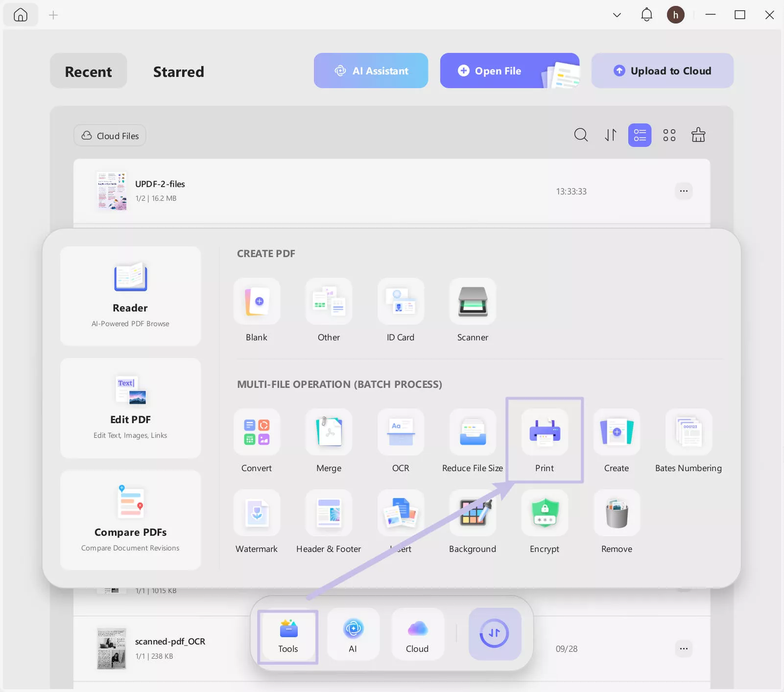The height and width of the screenshot is (692, 784).
Task: Open the Compare PDFs card
Action: (130, 520)
